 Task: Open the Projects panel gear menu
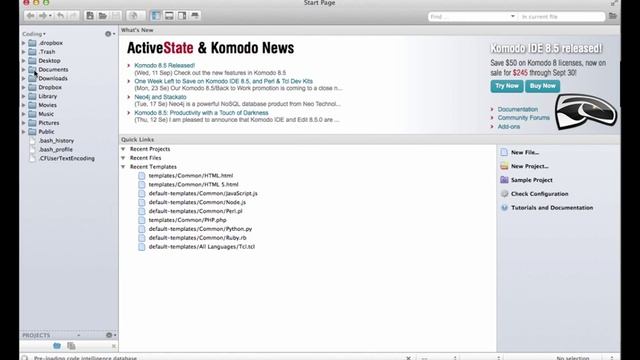pyautogui.click(x=111, y=335)
